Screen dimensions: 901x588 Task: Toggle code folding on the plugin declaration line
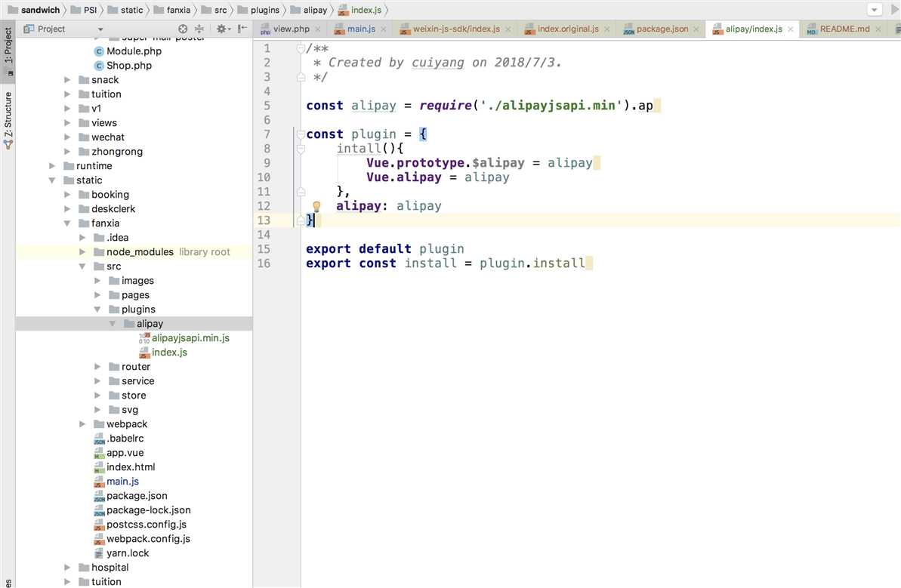(300, 134)
